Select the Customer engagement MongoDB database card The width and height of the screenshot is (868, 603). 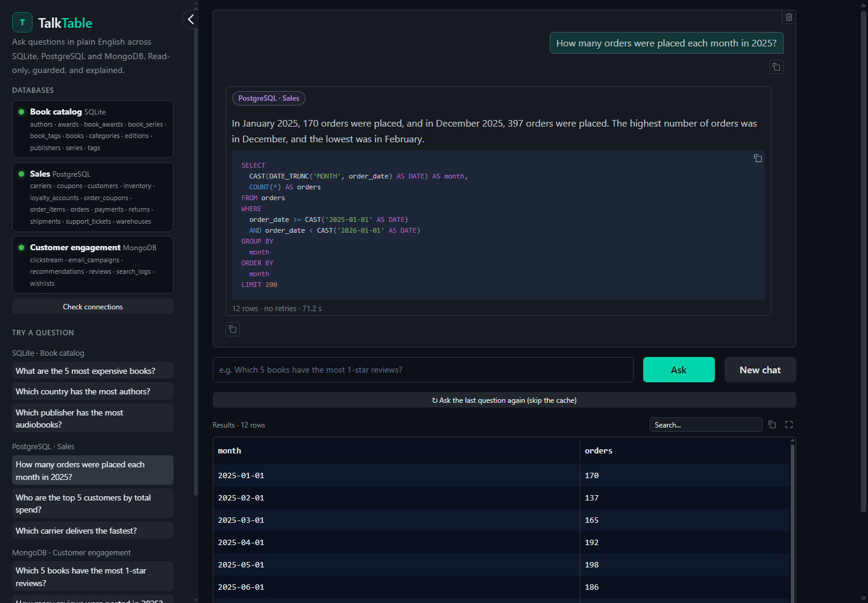[x=93, y=265]
